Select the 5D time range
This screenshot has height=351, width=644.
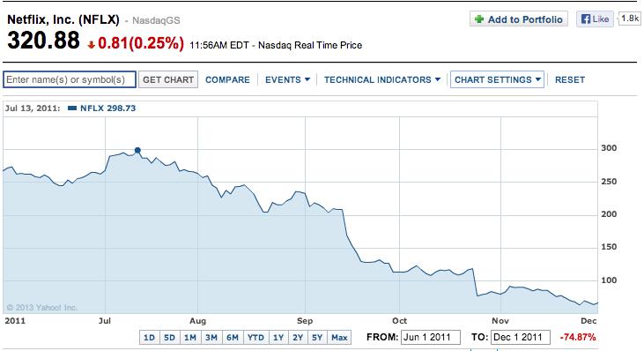(x=169, y=338)
